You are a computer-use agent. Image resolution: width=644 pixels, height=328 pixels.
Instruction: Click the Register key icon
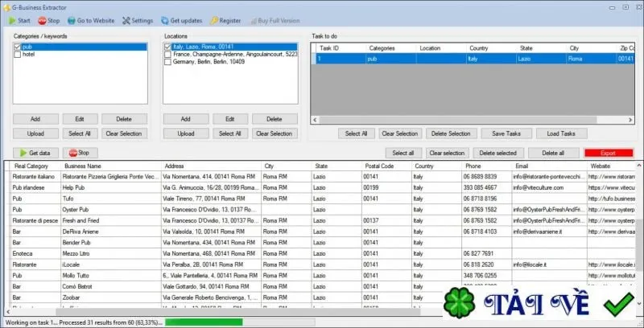213,21
